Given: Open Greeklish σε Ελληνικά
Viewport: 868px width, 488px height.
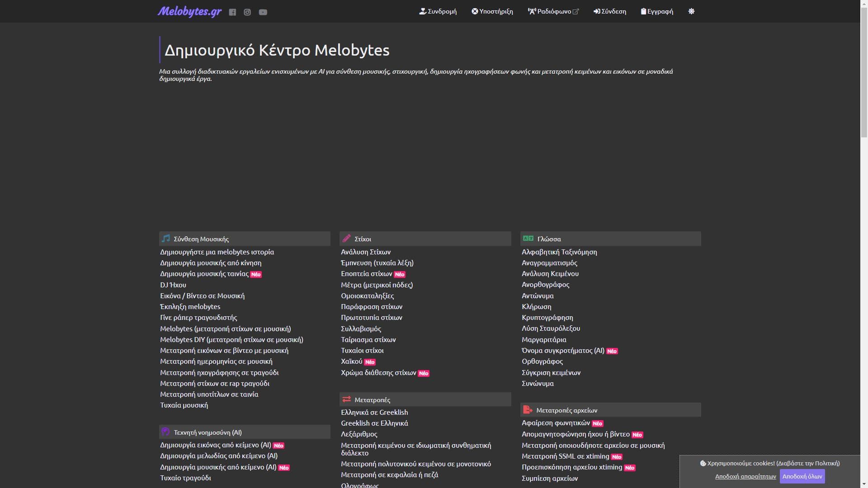Looking at the screenshot, I should (374, 423).
